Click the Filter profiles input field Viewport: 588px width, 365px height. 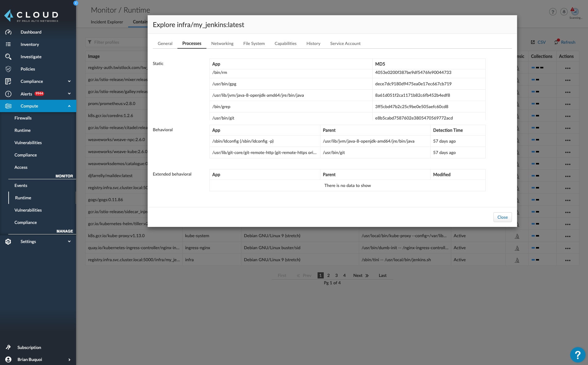point(116,42)
